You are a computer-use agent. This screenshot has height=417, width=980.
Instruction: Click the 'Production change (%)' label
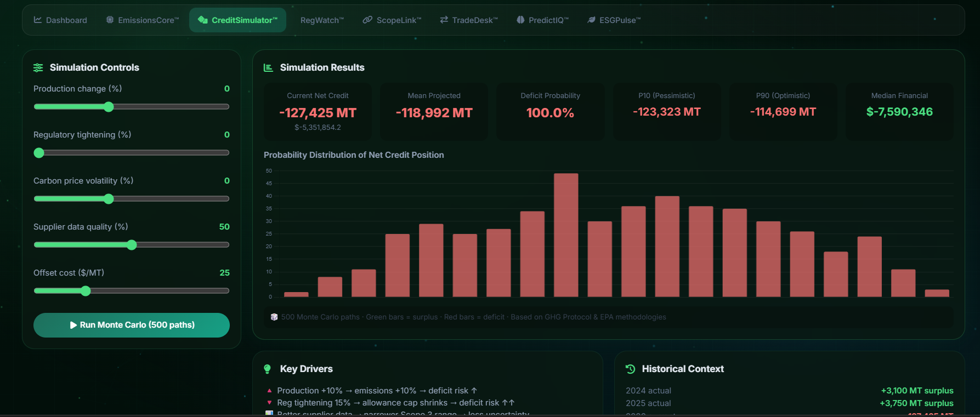(x=78, y=89)
